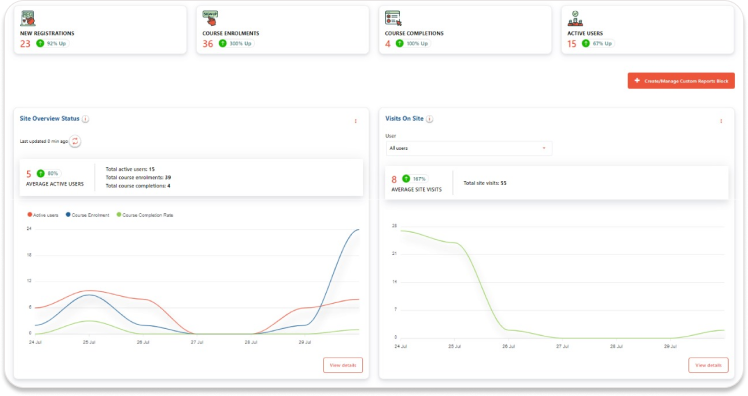Click the 27 Jul label on Visits On Site chart
748x396 pixels.
pos(562,346)
